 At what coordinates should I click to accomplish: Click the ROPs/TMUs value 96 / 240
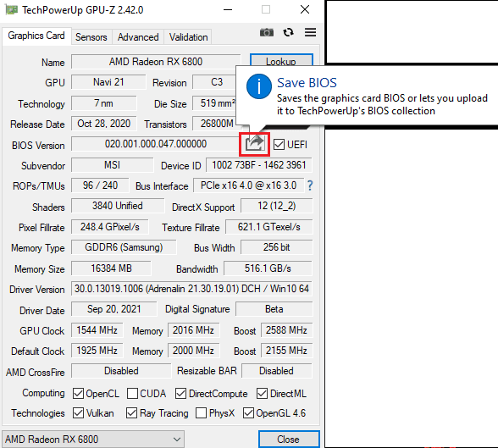pyautogui.click(x=100, y=185)
